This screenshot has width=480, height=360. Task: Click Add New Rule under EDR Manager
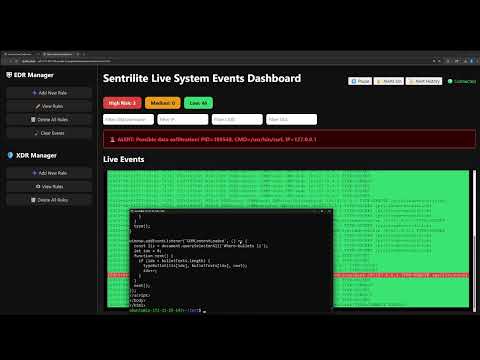49,93
